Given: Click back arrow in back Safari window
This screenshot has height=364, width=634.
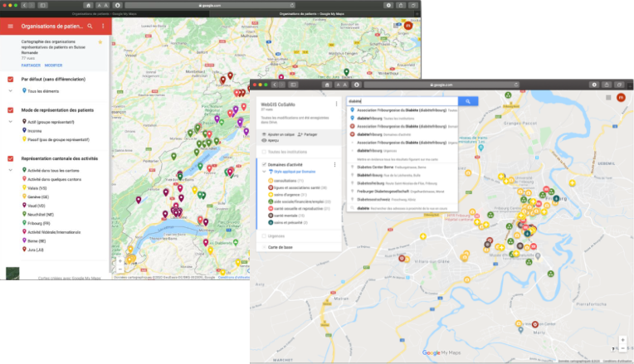Looking at the screenshot, I should 25,5.
